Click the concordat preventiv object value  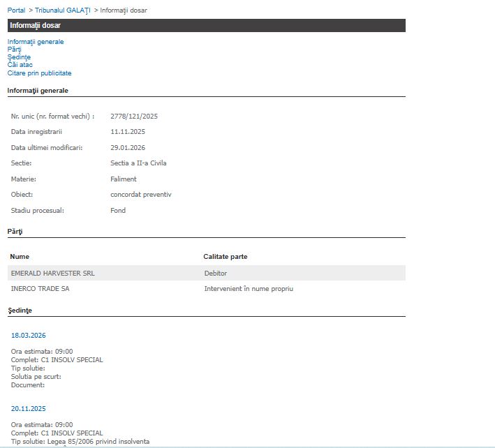click(x=140, y=195)
